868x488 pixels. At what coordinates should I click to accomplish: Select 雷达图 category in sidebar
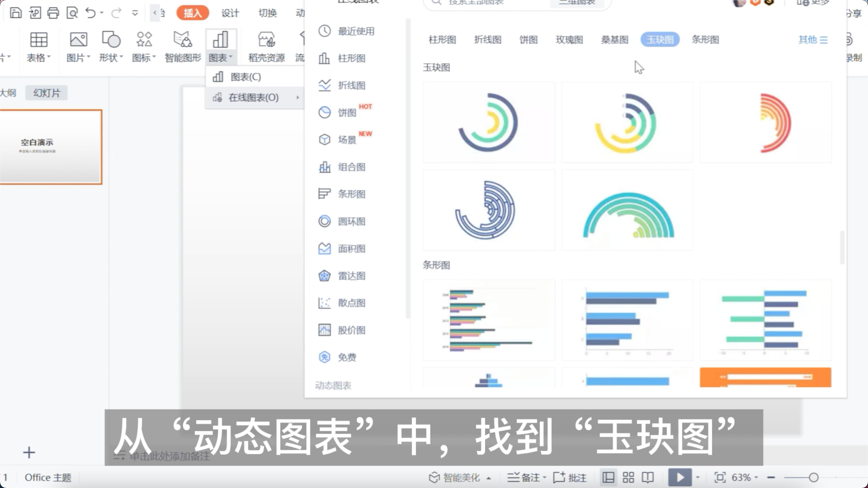[x=342, y=276]
